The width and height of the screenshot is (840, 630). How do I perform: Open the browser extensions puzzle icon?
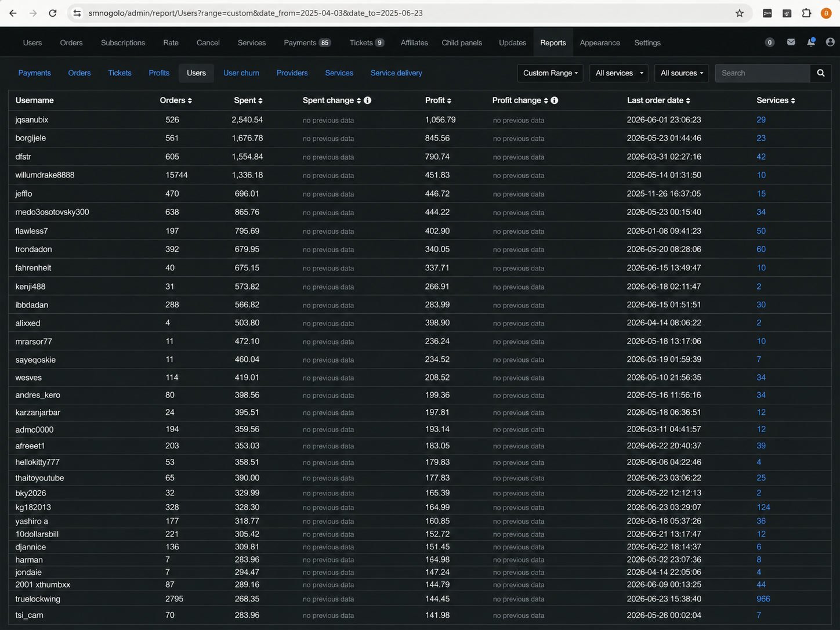806,13
